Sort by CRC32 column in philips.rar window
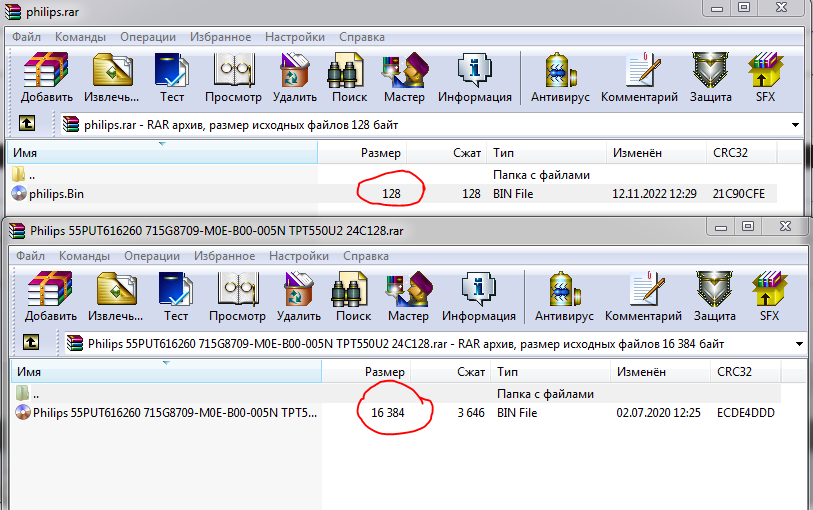This screenshot has height=510, width=813. point(741,153)
